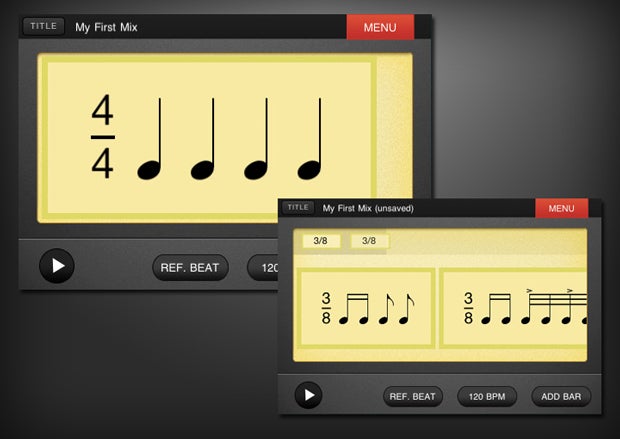
Task: Change tempo via 120 BPM in front window
Action: tap(487, 396)
